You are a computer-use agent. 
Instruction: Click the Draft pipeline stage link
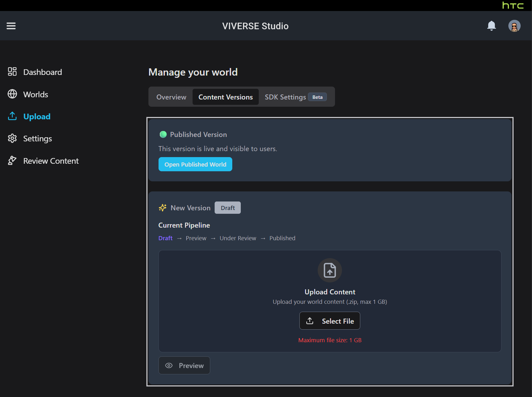point(165,238)
